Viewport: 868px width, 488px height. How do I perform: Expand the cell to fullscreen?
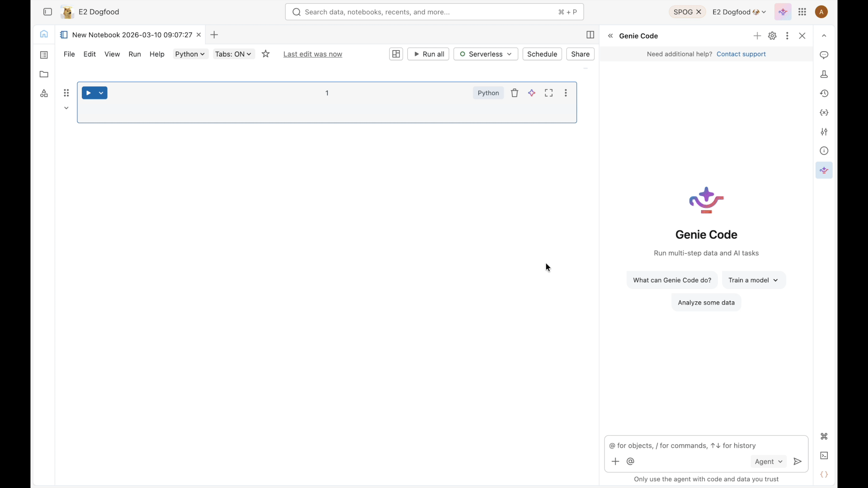tap(548, 93)
